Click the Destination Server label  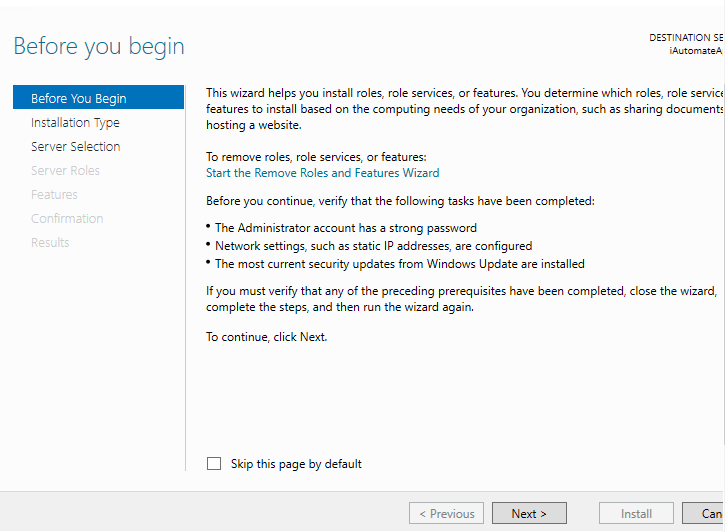[x=686, y=37]
